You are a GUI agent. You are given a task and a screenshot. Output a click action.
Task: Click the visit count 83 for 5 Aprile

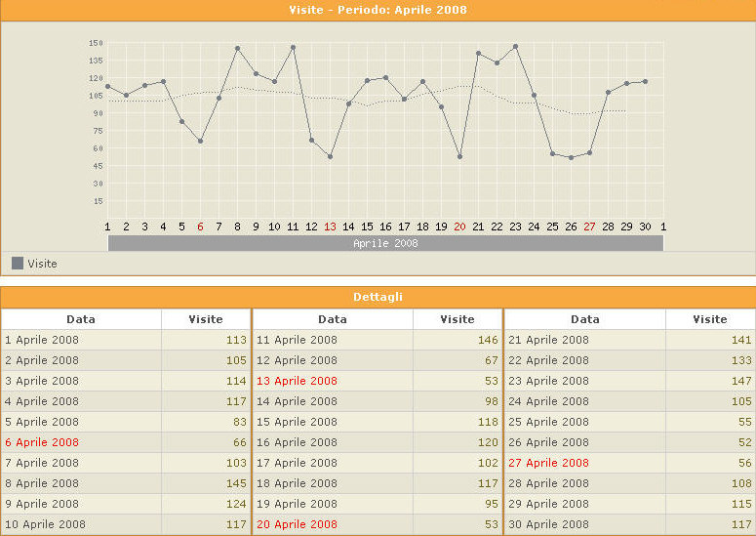pyautogui.click(x=240, y=422)
